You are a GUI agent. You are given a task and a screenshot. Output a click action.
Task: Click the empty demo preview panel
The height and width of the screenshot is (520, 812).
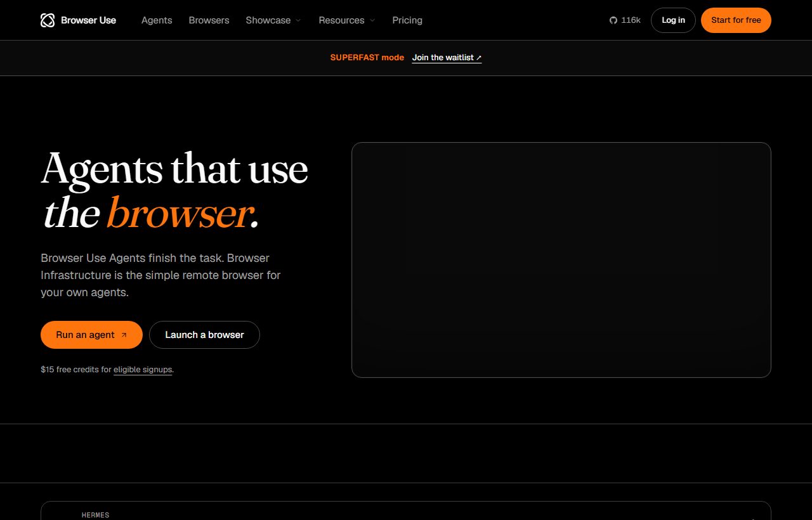pyautogui.click(x=561, y=260)
